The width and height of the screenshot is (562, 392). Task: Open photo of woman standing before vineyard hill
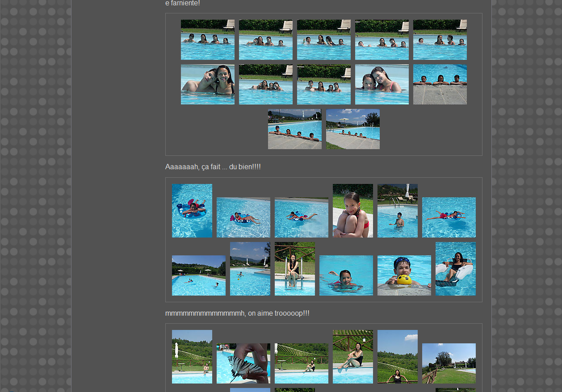(397, 357)
